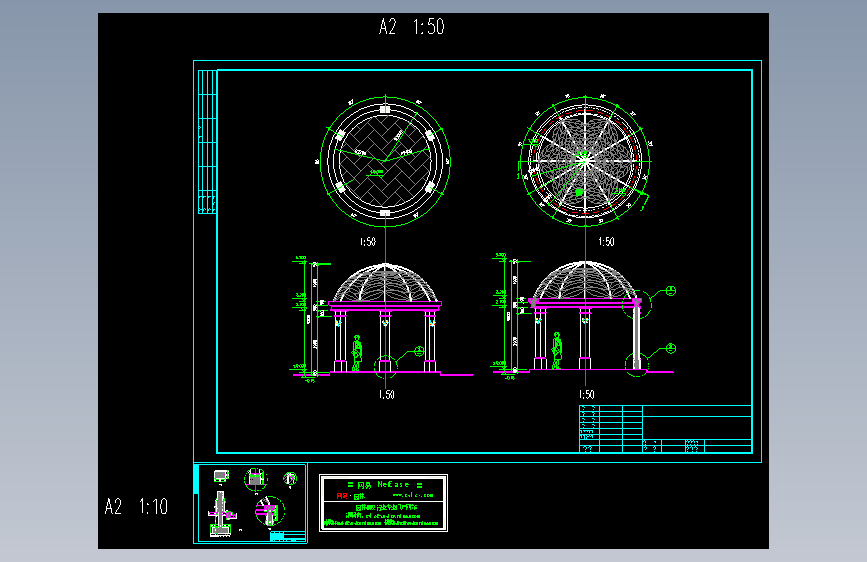
Task: Click the title block in main sheet corner
Action: tap(665, 429)
